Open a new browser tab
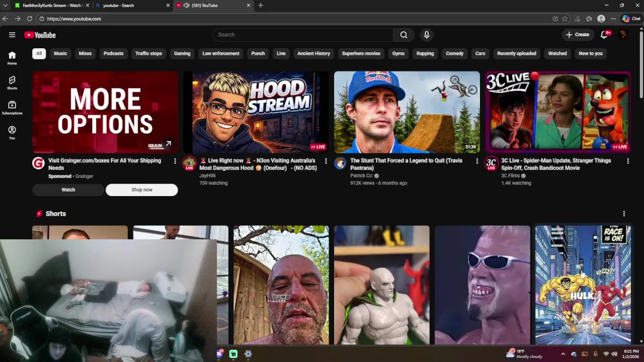 coord(261,5)
